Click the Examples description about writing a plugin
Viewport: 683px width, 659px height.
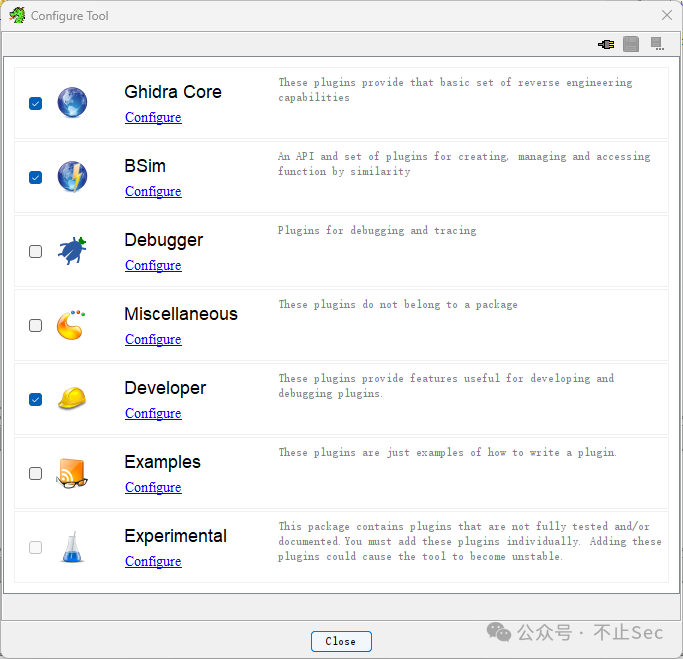coord(447,453)
